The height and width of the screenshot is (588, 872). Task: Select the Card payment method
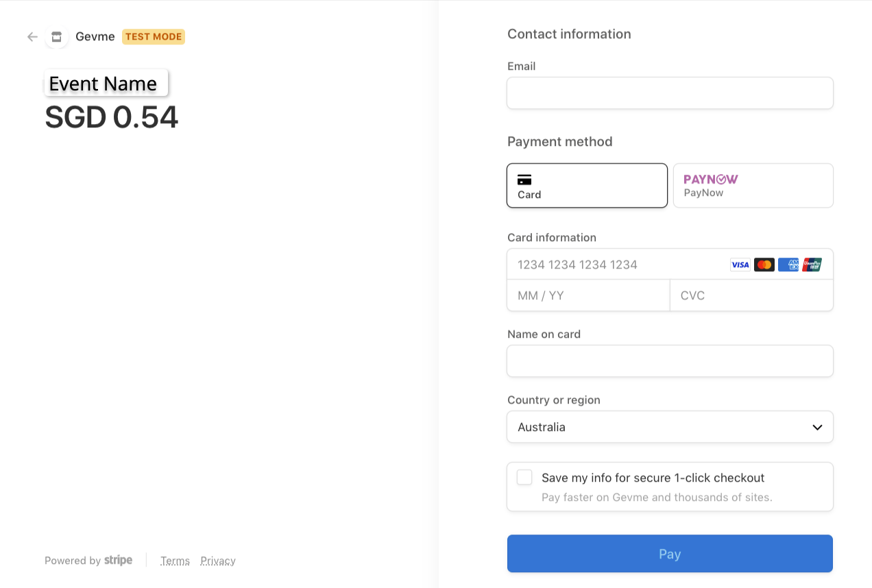pos(587,185)
